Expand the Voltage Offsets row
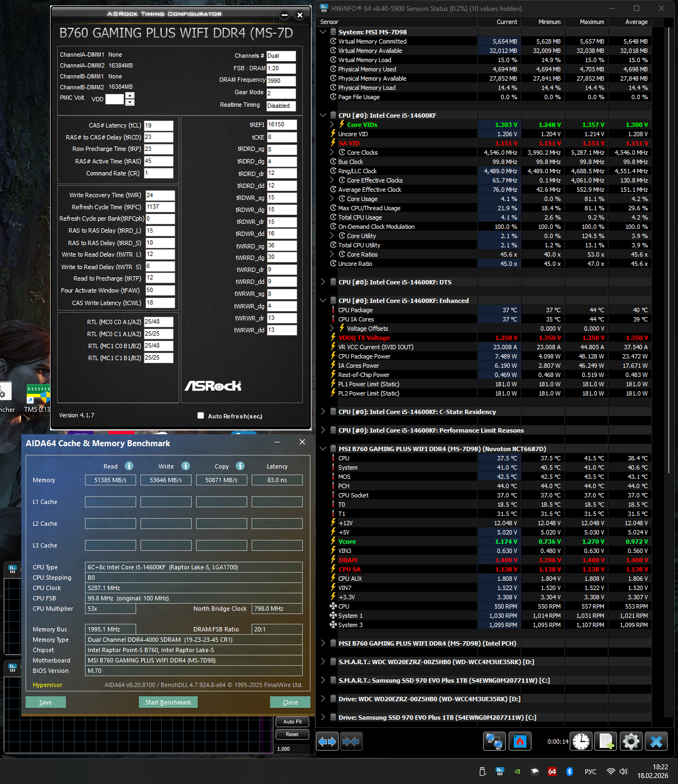The width and height of the screenshot is (678, 784). [x=332, y=329]
